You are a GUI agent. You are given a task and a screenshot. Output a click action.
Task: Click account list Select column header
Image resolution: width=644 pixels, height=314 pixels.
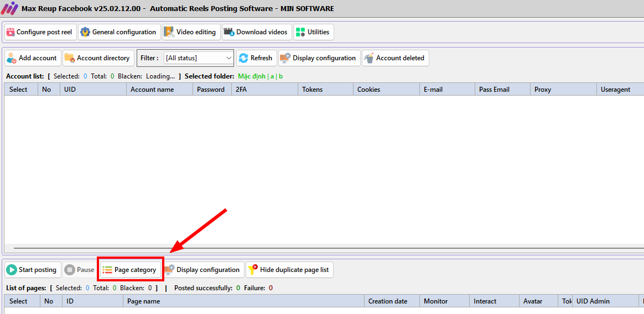[x=21, y=90]
